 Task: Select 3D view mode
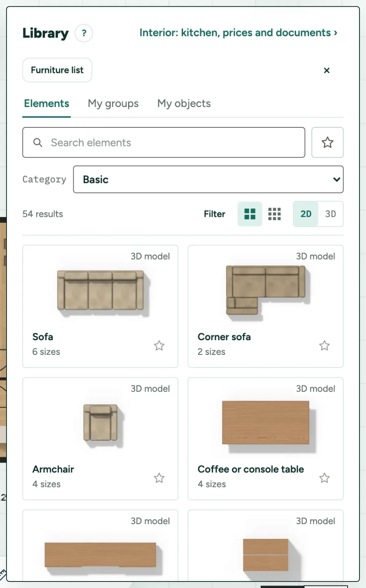[331, 214]
